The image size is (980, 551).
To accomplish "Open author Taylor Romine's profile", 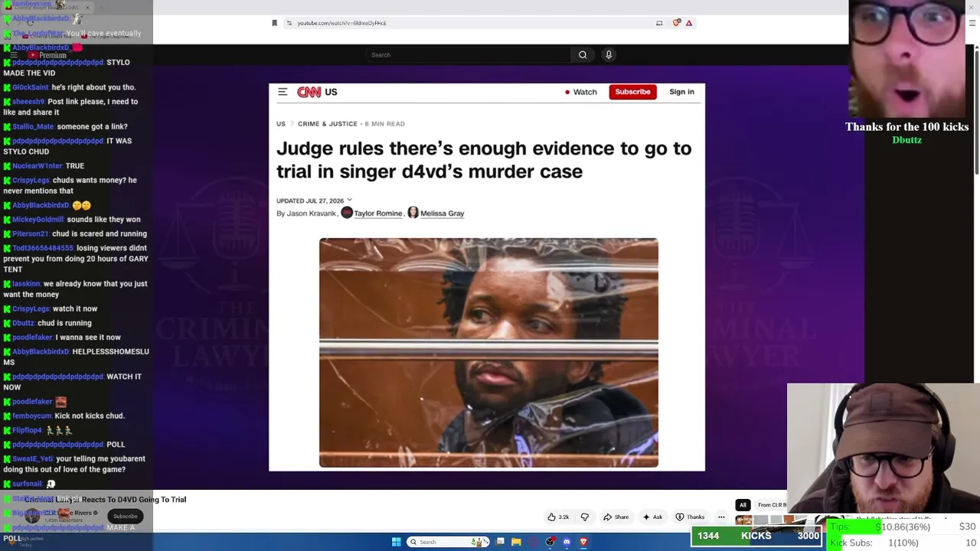I will pos(378,214).
